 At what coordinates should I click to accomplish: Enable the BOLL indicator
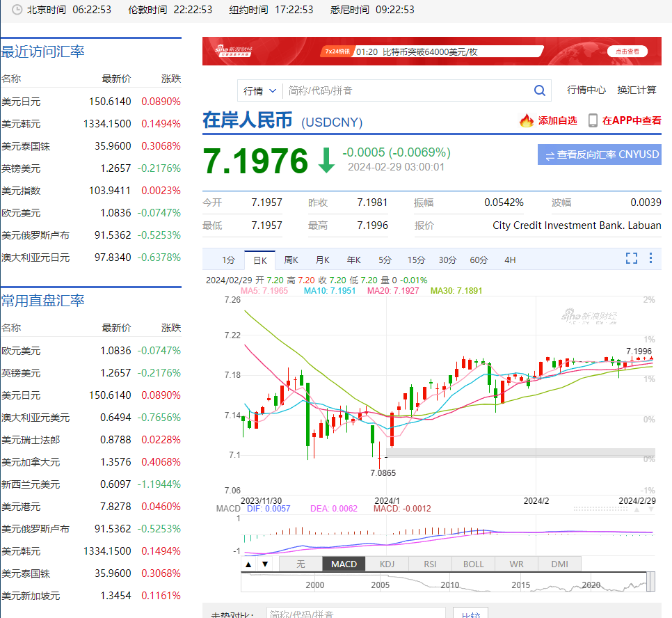pyautogui.click(x=473, y=564)
